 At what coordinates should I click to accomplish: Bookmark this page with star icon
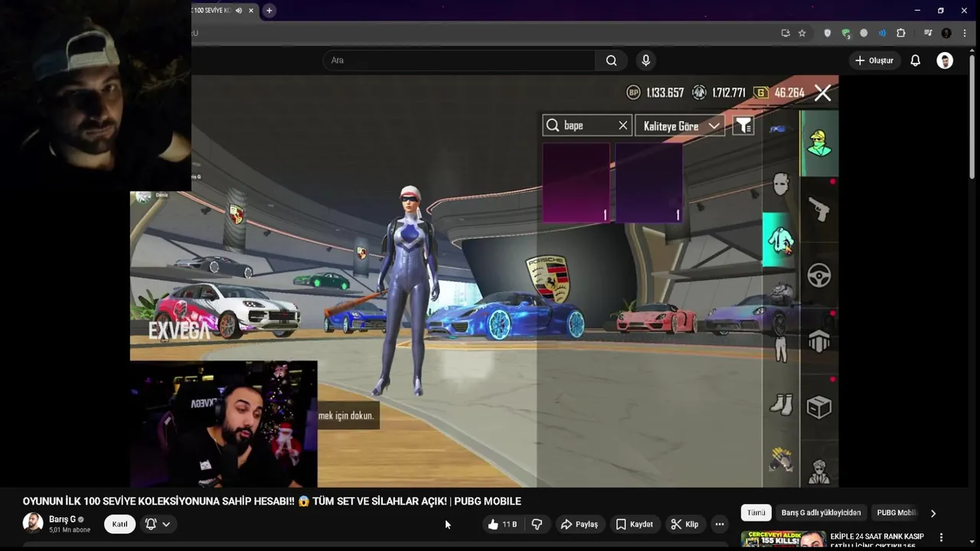802,33
